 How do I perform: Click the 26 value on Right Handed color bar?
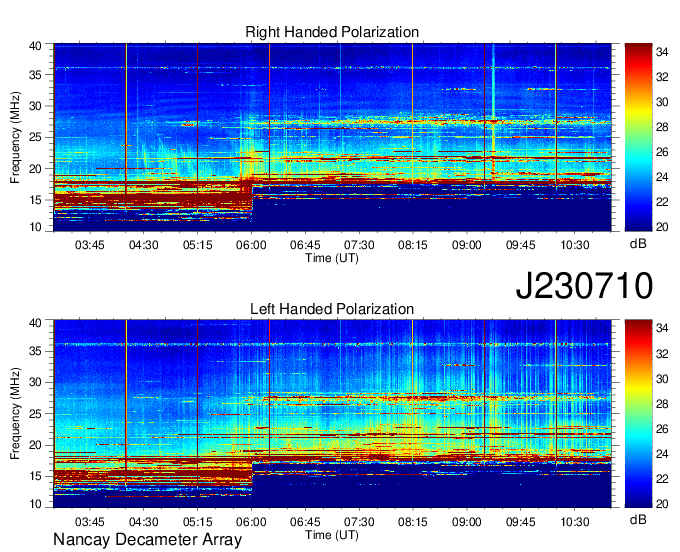point(662,152)
